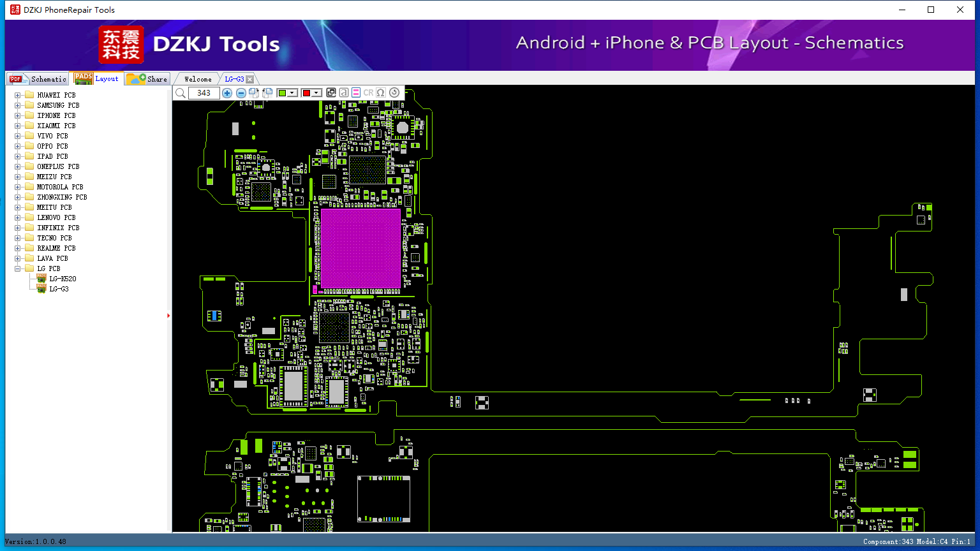Toggle the Omega symbol toolbar button
Image resolution: width=980 pixels, height=551 pixels.
(381, 93)
